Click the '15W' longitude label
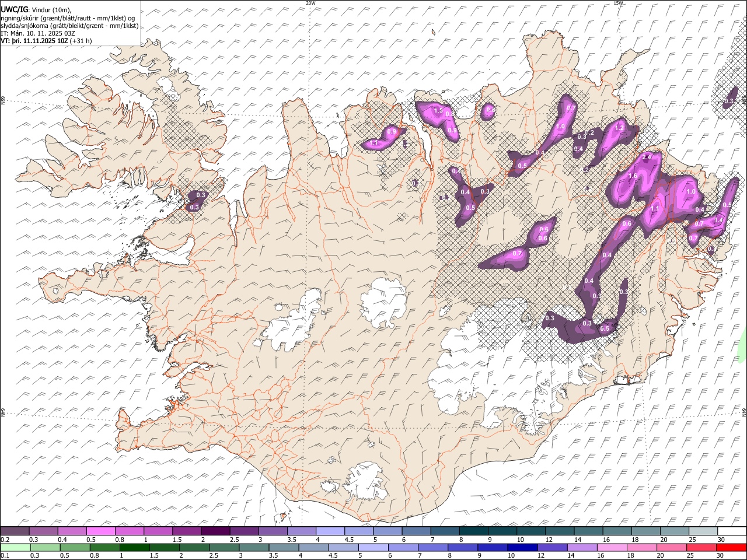 click(617, 3)
